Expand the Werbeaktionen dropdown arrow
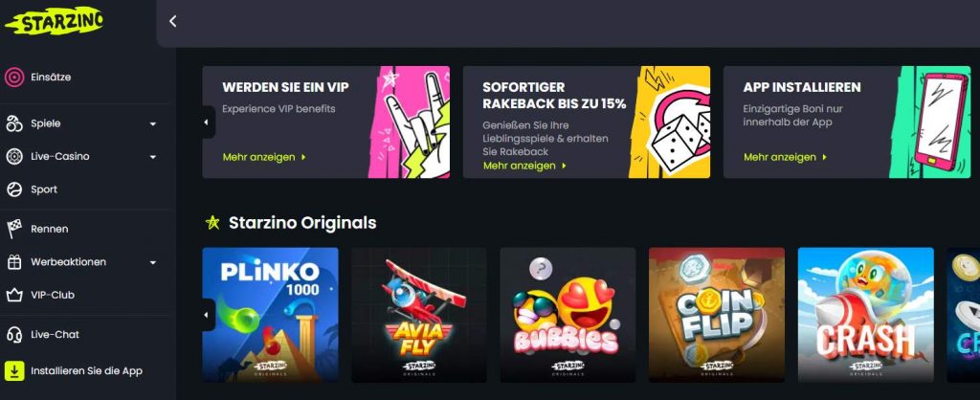980x400 pixels. tap(153, 263)
